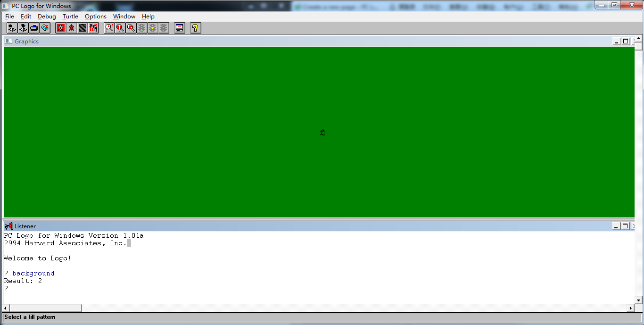Open the Options menu
The width and height of the screenshot is (644, 325).
[x=96, y=16]
